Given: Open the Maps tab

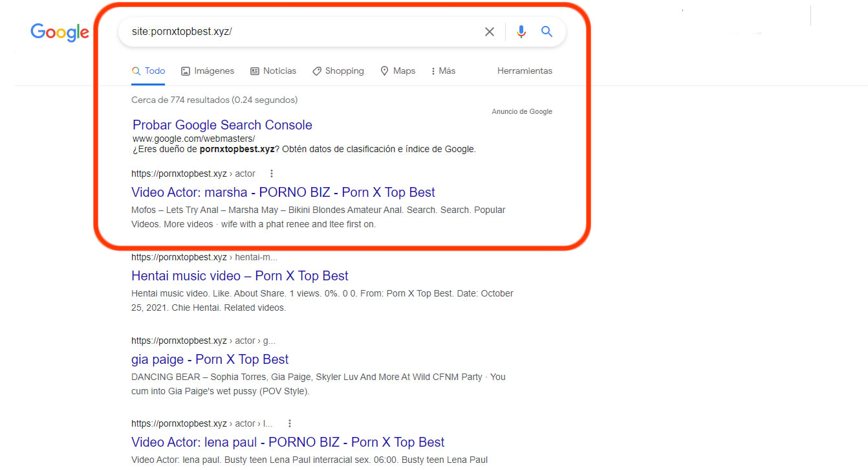Looking at the screenshot, I should tap(398, 71).
